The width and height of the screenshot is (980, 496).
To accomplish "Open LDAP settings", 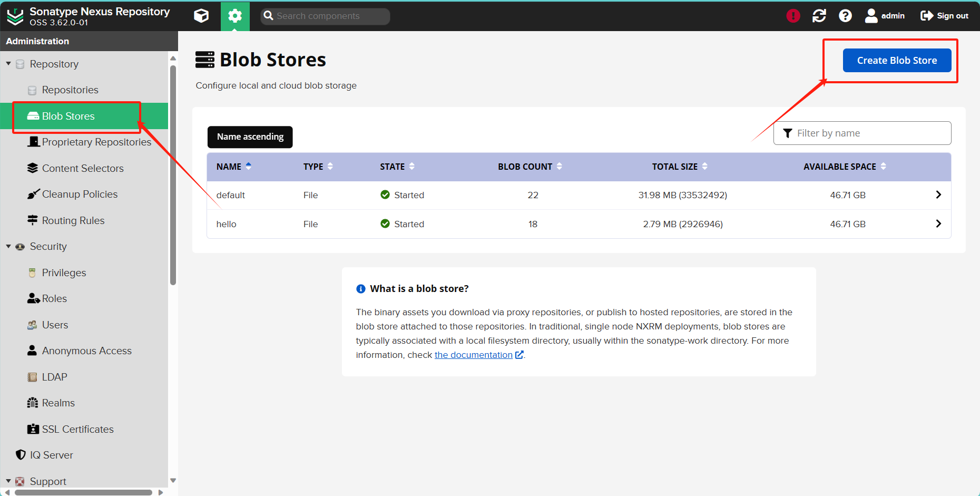I will click(x=54, y=377).
